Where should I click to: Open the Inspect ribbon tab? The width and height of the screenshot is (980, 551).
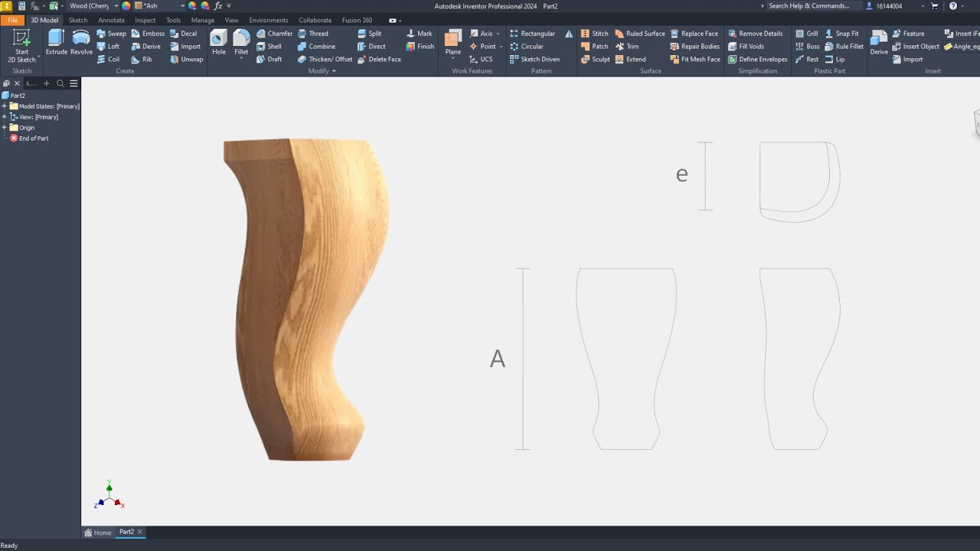[145, 21]
